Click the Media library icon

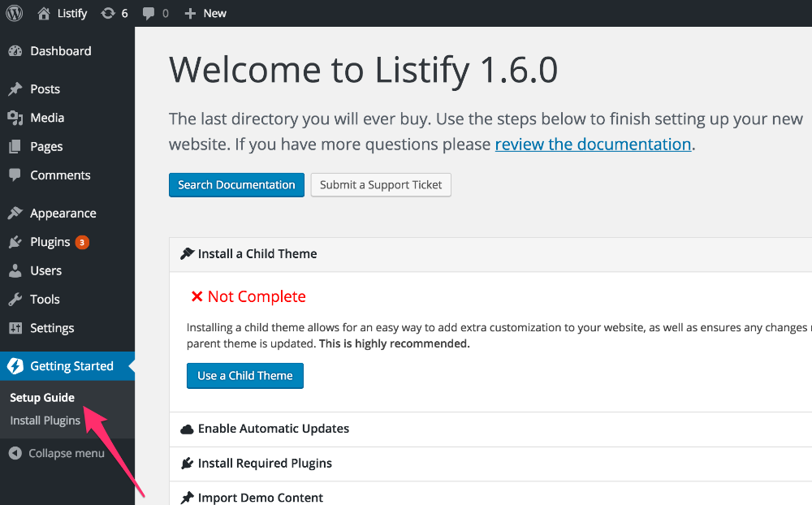pyautogui.click(x=15, y=118)
